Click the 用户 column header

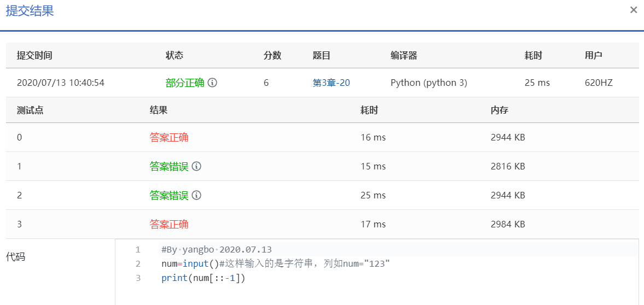point(594,55)
